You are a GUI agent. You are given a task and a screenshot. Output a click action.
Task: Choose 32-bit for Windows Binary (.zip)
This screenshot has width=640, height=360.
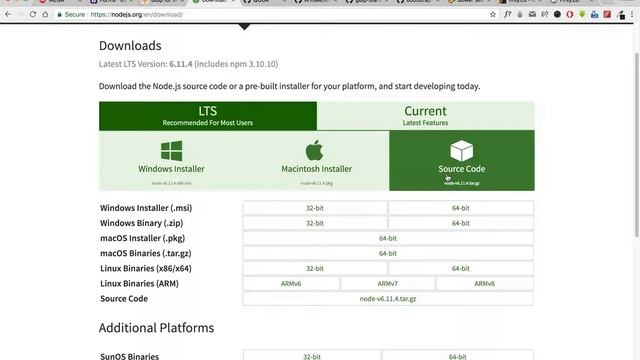coord(315,223)
